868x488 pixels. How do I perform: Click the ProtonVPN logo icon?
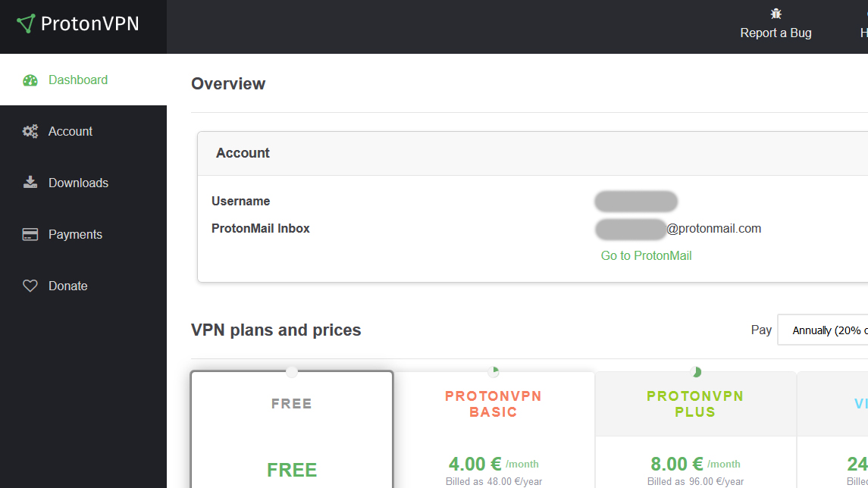click(x=26, y=23)
